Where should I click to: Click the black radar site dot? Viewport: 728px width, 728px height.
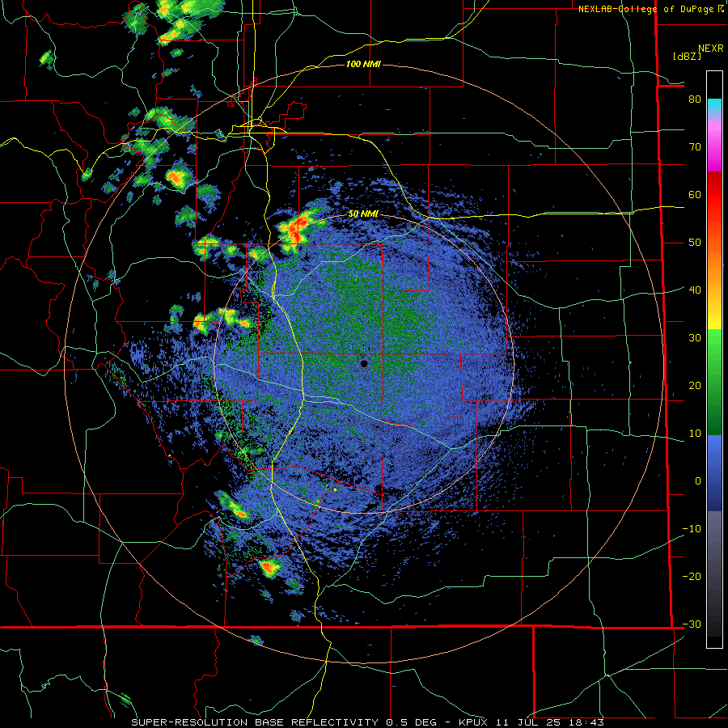click(x=364, y=363)
